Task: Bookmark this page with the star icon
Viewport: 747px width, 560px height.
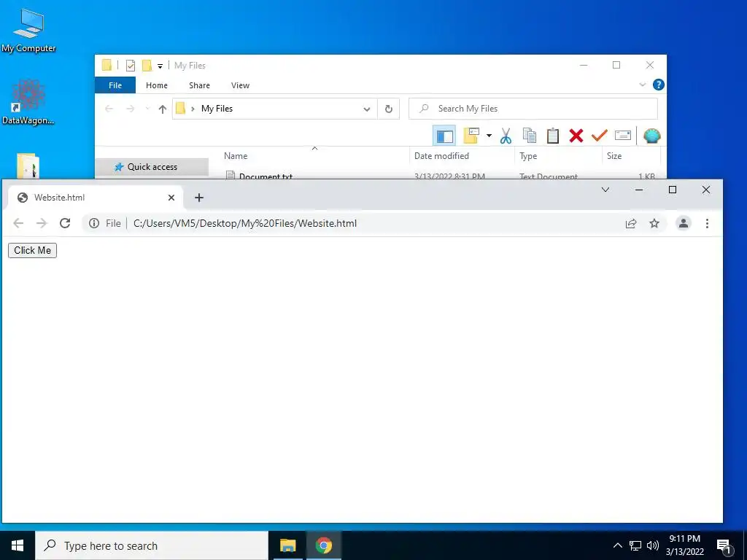Action: [x=654, y=223]
